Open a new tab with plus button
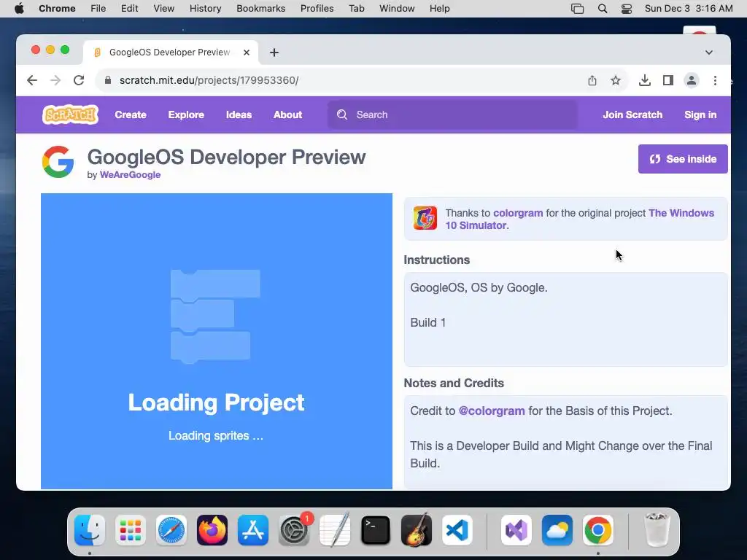 [x=274, y=52]
